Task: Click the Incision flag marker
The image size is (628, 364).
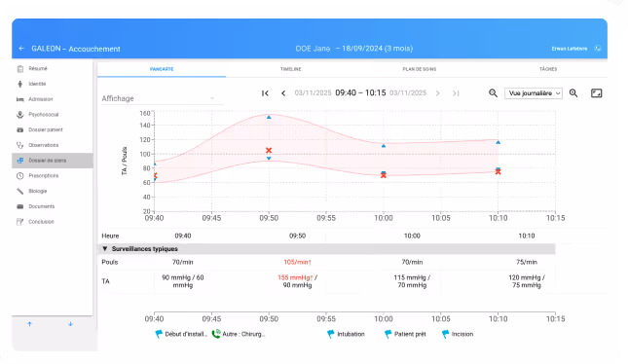Action: (445, 334)
